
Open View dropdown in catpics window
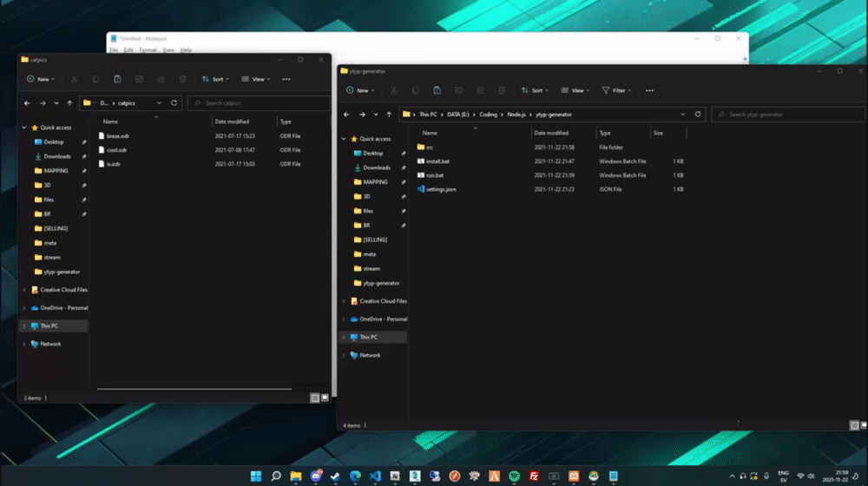click(x=256, y=79)
